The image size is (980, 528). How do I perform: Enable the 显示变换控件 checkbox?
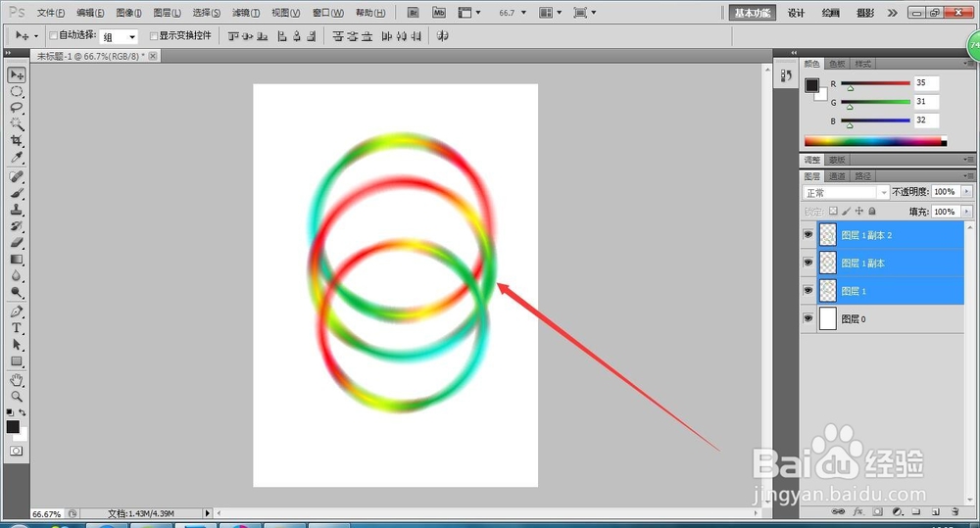point(154,35)
